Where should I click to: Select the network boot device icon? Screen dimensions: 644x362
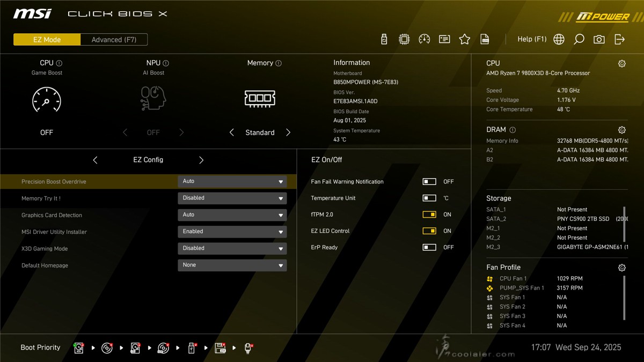tap(248, 348)
